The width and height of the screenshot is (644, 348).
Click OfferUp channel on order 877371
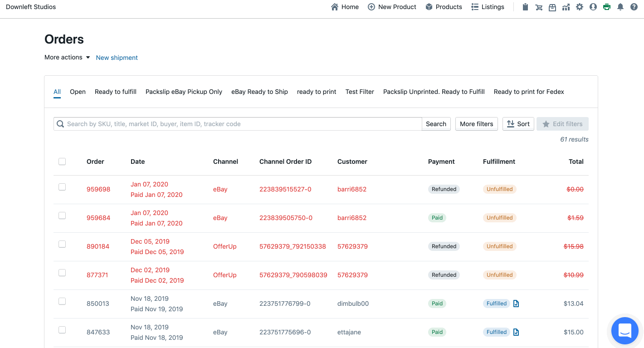225,275
